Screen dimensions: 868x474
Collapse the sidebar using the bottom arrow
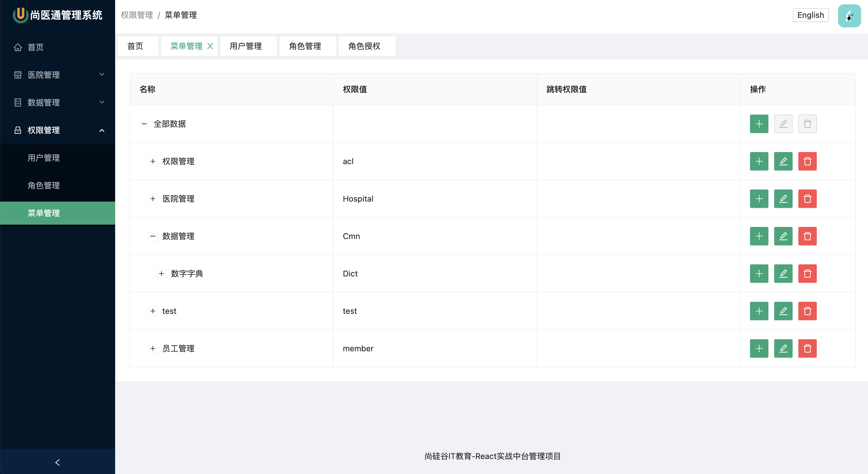[x=57, y=462]
